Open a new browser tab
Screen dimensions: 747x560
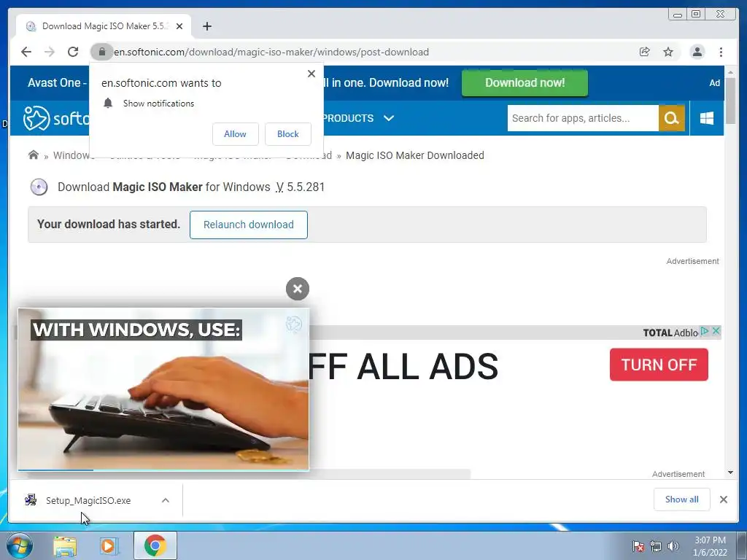206,26
